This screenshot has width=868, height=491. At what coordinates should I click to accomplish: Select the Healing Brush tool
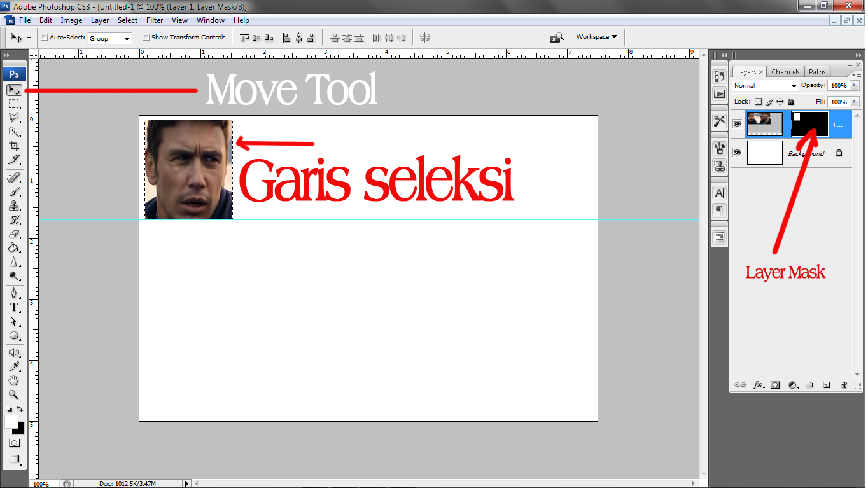(x=14, y=177)
